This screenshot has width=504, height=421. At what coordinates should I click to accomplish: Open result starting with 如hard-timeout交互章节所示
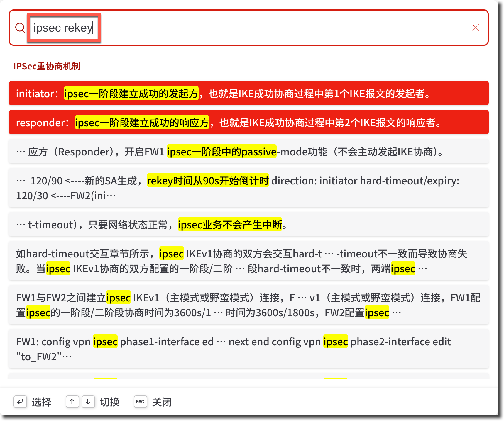coord(248,261)
